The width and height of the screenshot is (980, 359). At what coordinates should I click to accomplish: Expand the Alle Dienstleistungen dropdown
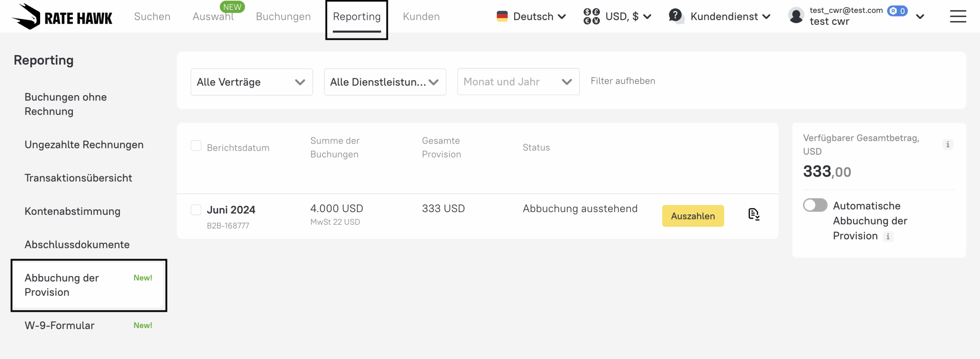click(x=385, y=82)
